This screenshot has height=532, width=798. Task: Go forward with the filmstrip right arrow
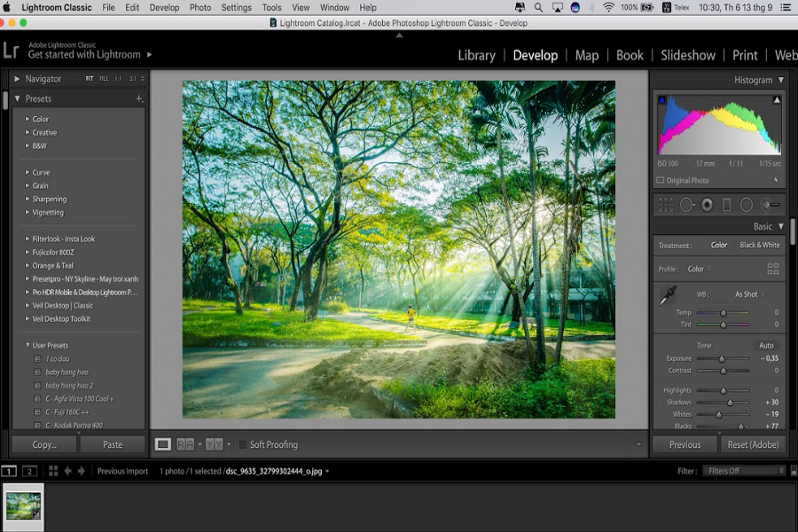click(82, 471)
